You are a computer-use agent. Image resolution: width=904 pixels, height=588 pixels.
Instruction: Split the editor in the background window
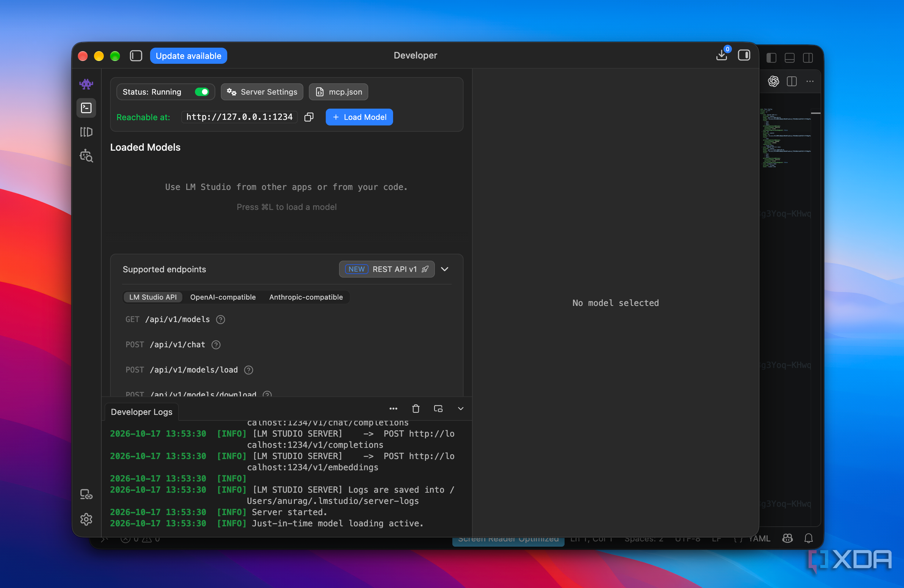pyautogui.click(x=791, y=81)
